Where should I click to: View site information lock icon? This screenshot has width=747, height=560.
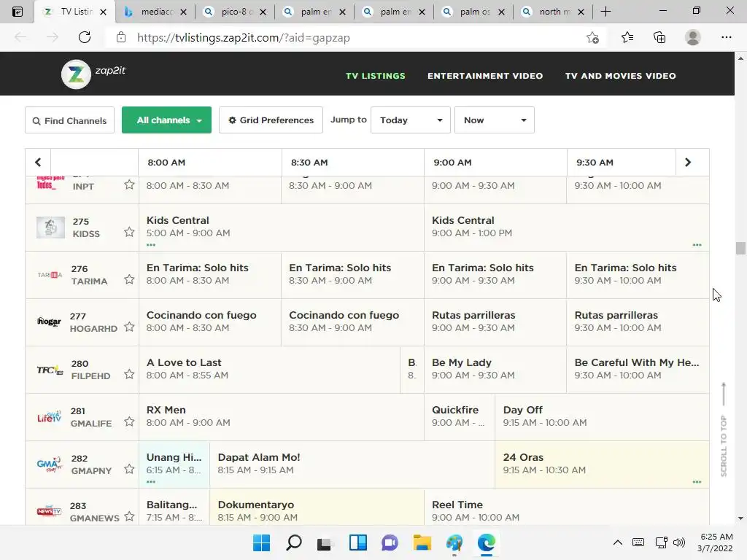point(121,37)
